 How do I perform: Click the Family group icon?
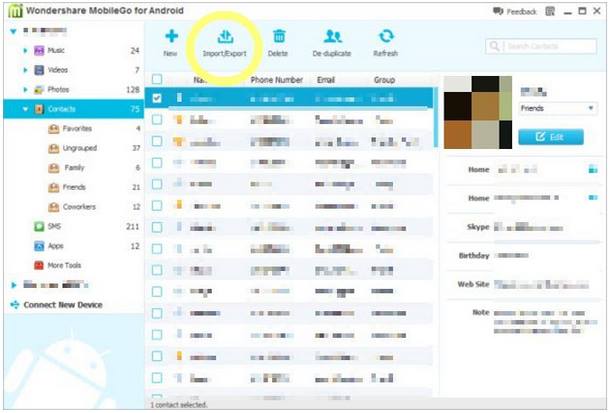click(53, 168)
